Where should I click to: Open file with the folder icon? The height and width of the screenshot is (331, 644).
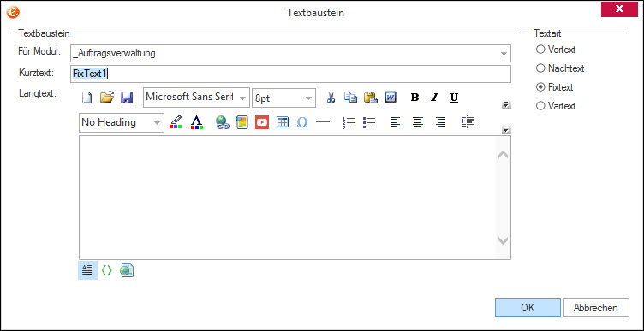coord(107,98)
